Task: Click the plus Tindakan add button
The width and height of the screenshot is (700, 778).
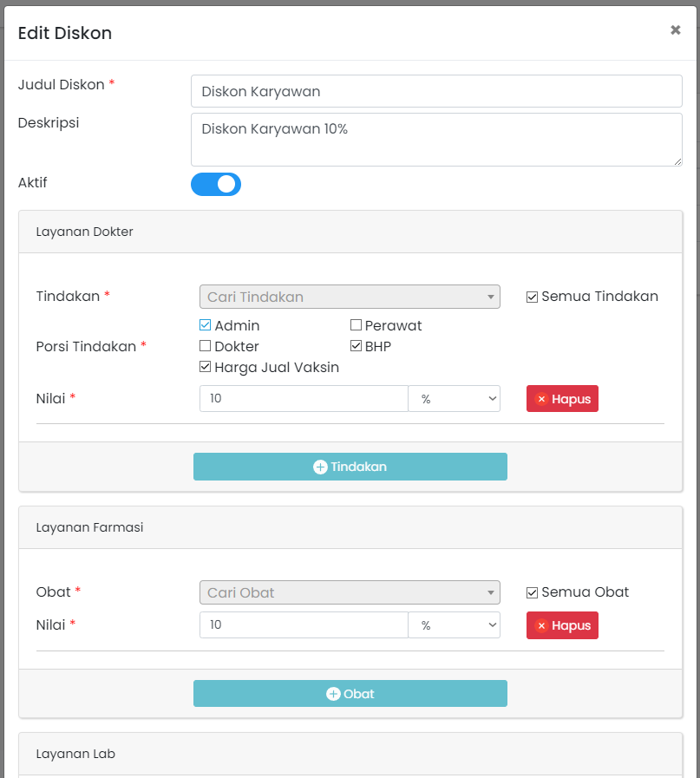Action: coord(350,467)
